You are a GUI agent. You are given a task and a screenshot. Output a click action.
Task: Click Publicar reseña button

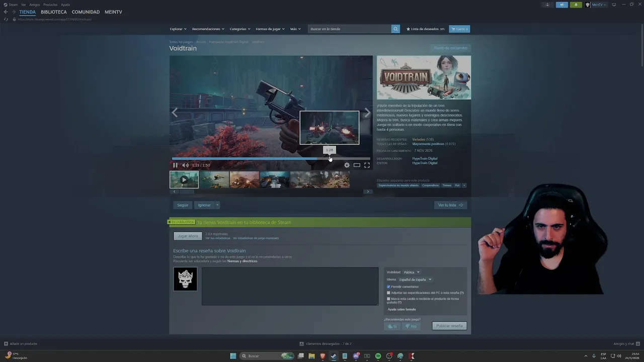(x=449, y=326)
